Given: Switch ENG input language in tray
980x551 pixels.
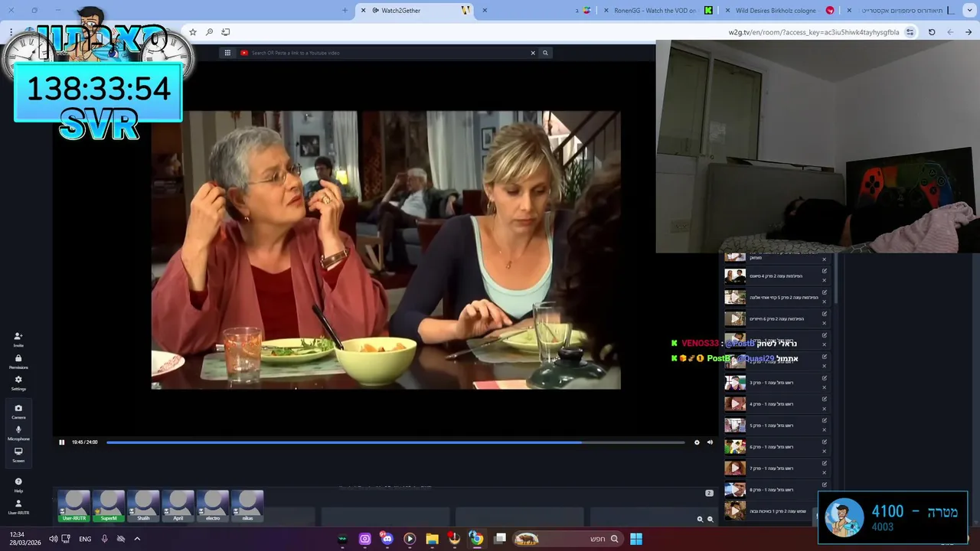Looking at the screenshot, I should (85, 539).
